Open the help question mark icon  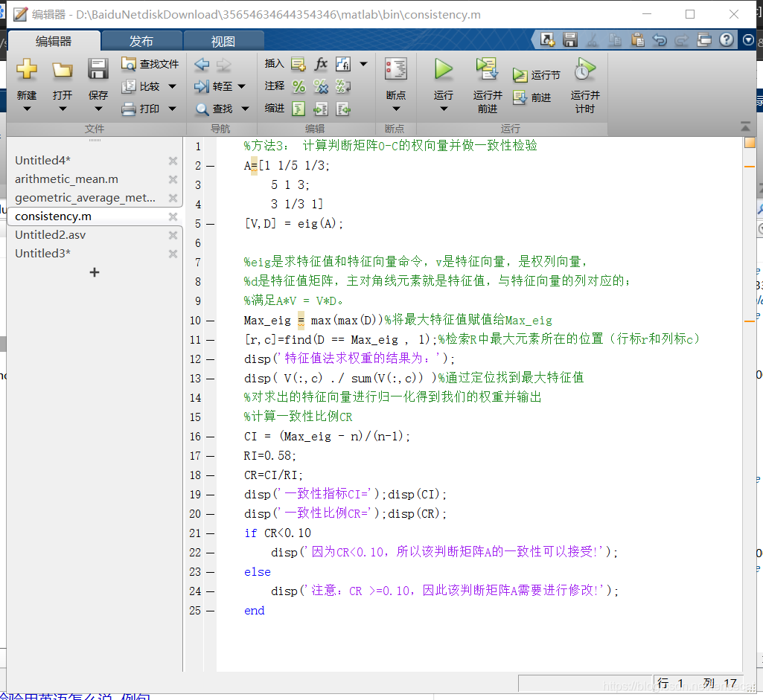pyautogui.click(x=727, y=39)
